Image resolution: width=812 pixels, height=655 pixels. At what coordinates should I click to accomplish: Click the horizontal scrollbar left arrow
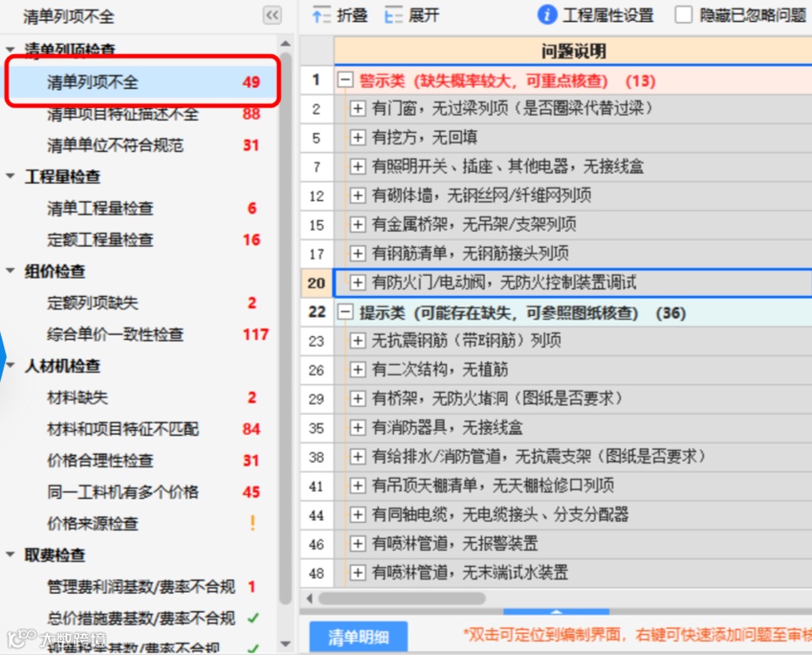coord(309,598)
